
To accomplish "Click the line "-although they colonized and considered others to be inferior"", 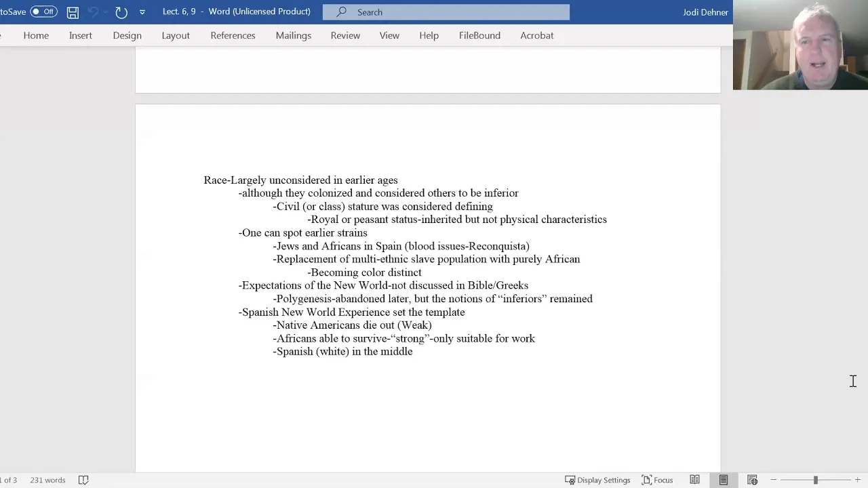I will click(x=378, y=193).
